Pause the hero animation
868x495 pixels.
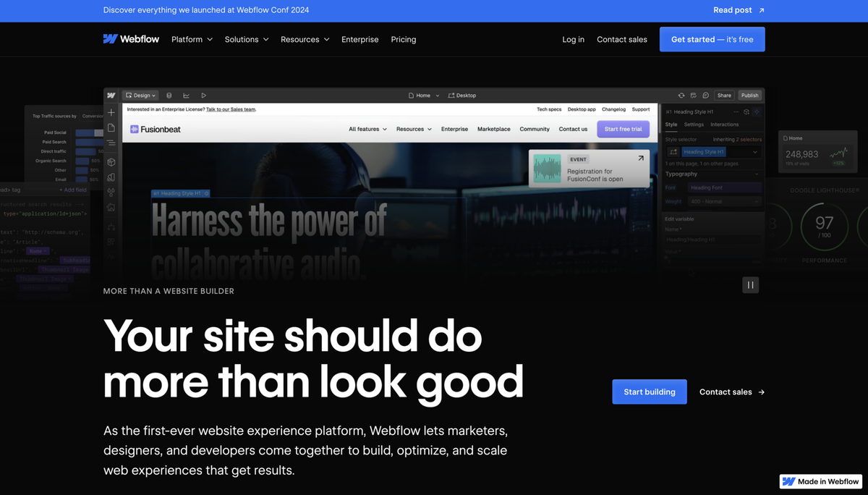tap(750, 285)
